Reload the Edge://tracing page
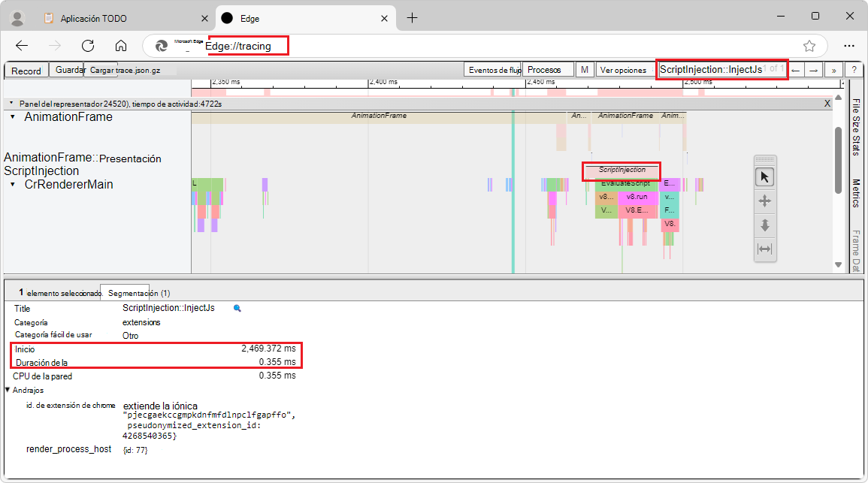 pos(89,45)
